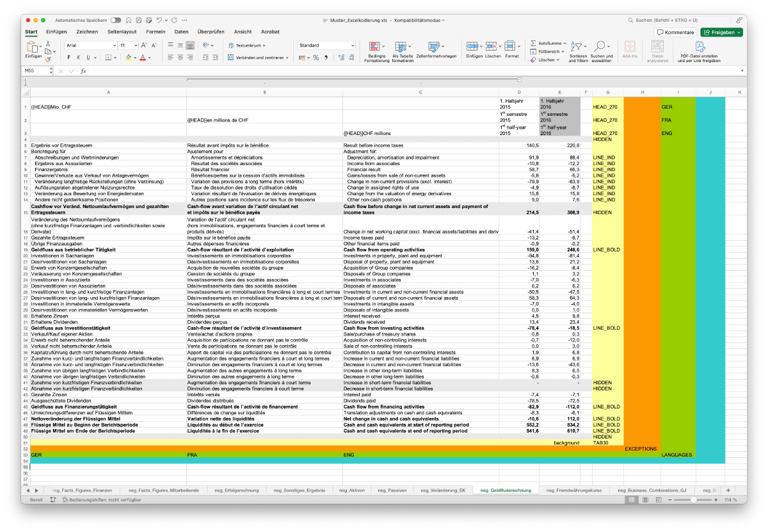Click the Undo arrow icon
Screen dimensions: 768x532
click(159, 20)
